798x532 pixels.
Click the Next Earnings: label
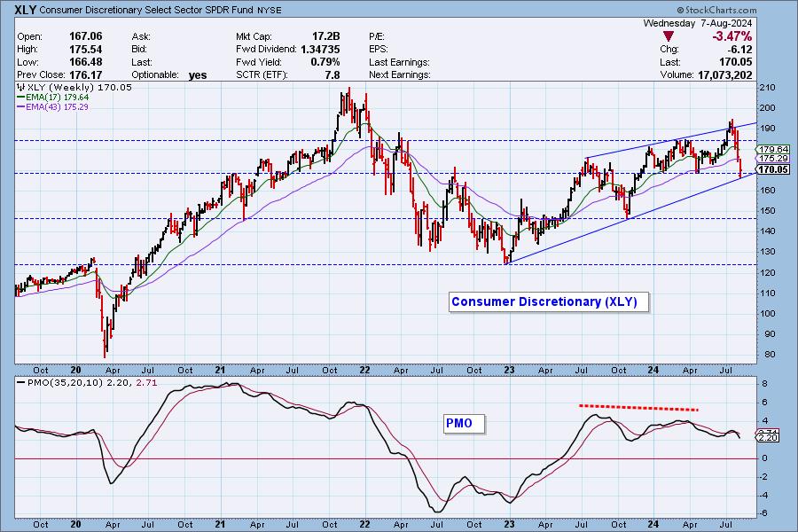coord(400,74)
